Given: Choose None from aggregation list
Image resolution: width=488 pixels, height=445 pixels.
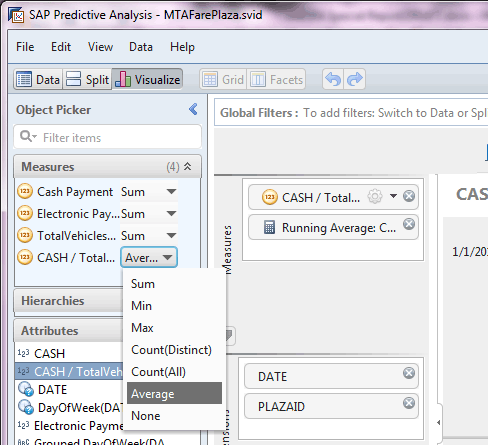Looking at the screenshot, I should (174, 416).
